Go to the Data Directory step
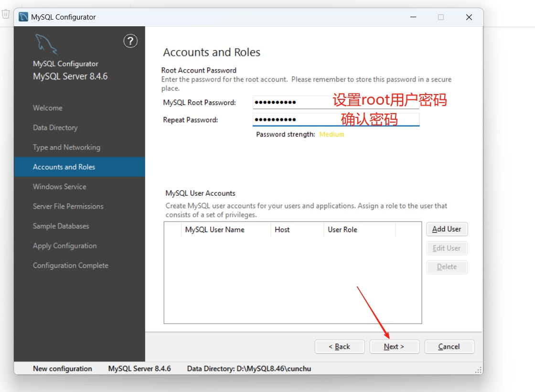 55,127
